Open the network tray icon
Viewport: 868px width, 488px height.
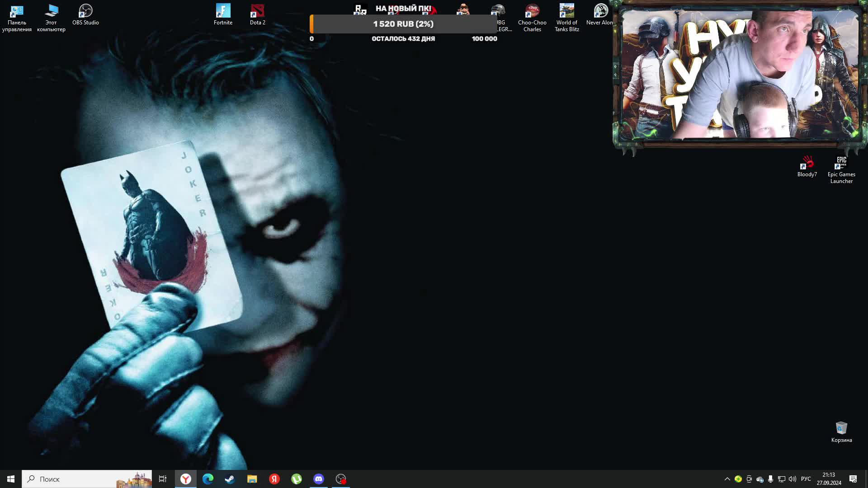click(782, 479)
